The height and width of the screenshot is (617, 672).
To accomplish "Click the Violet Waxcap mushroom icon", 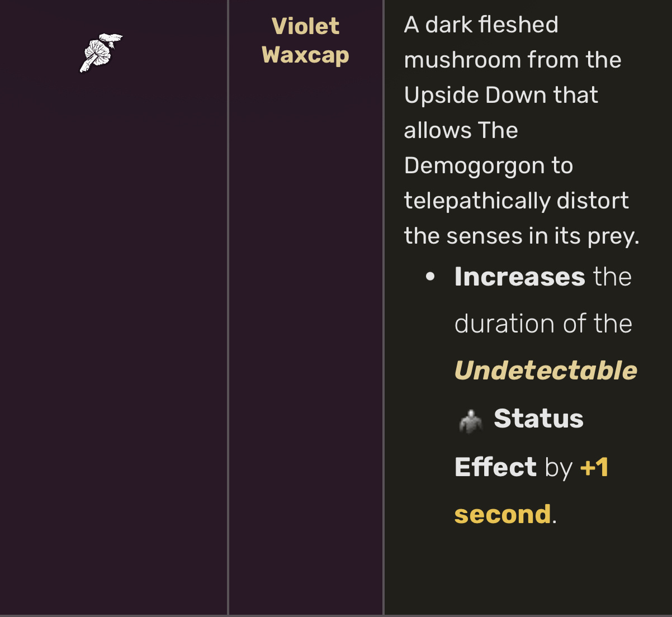I will (101, 53).
